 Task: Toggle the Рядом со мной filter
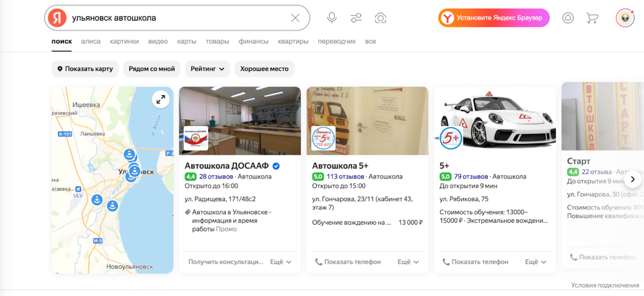click(x=152, y=69)
